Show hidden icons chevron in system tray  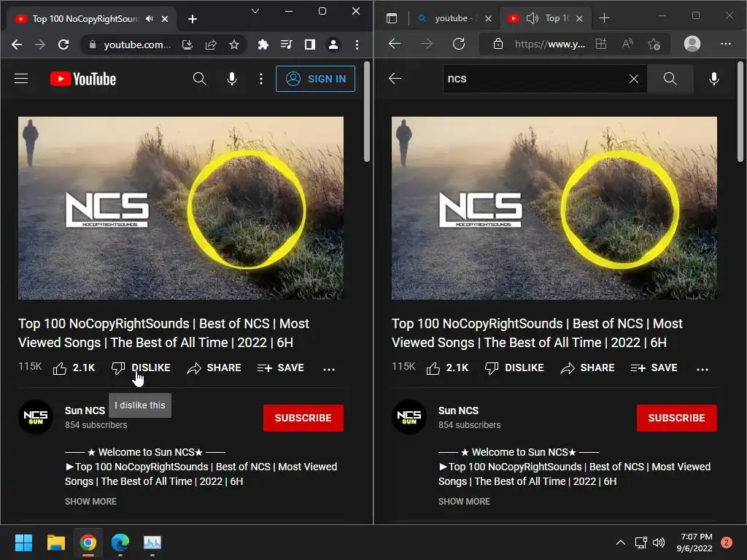pyautogui.click(x=620, y=542)
